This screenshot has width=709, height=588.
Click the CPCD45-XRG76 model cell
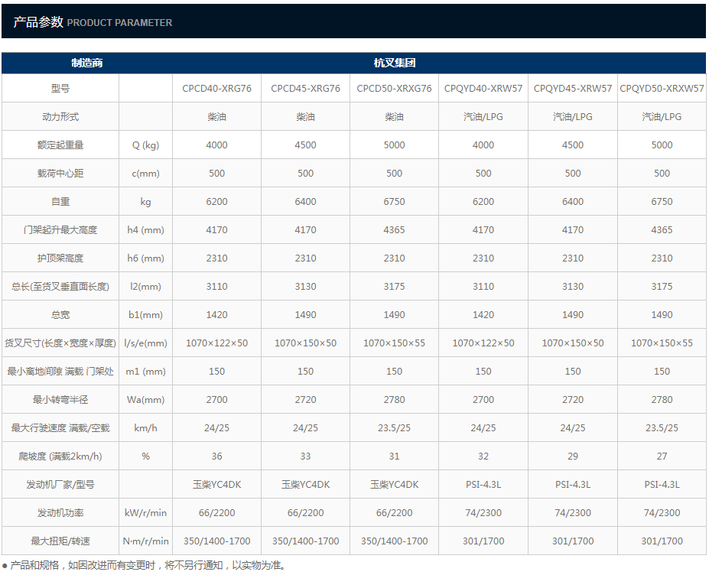(x=305, y=88)
